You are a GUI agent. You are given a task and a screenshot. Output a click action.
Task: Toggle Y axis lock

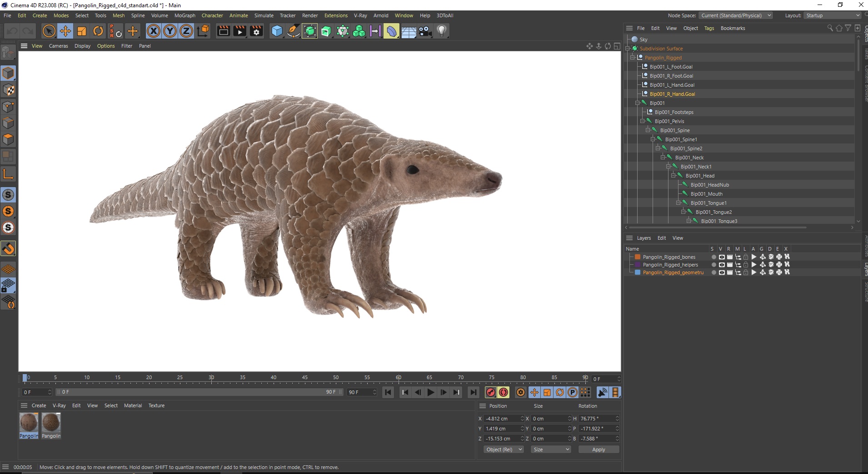170,31
